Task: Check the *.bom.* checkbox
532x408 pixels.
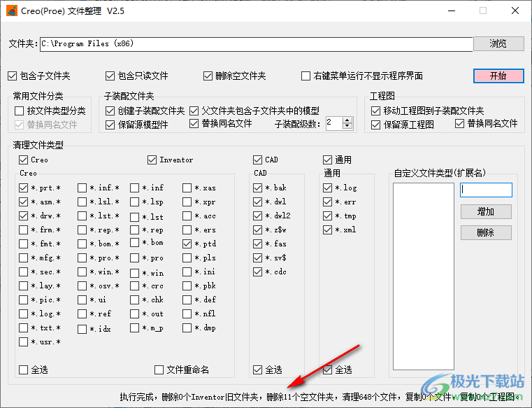Action: pyautogui.click(x=82, y=244)
